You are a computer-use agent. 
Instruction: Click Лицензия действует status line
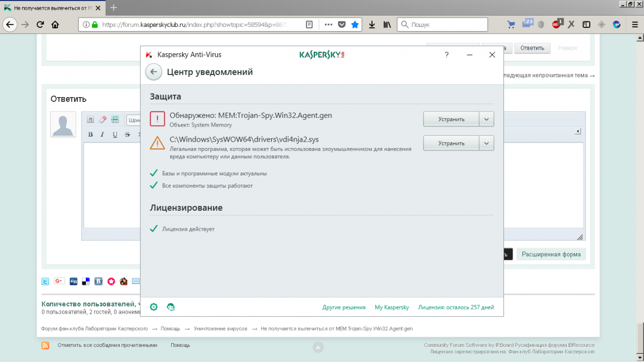pyautogui.click(x=188, y=229)
